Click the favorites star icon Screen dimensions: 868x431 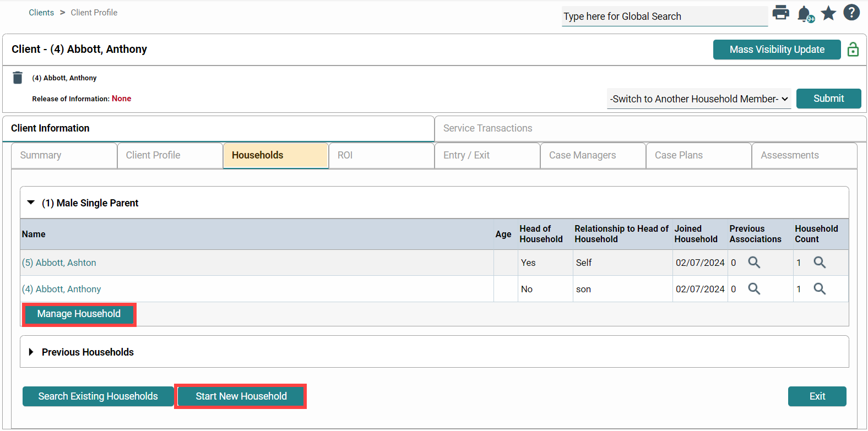click(828, 13)
